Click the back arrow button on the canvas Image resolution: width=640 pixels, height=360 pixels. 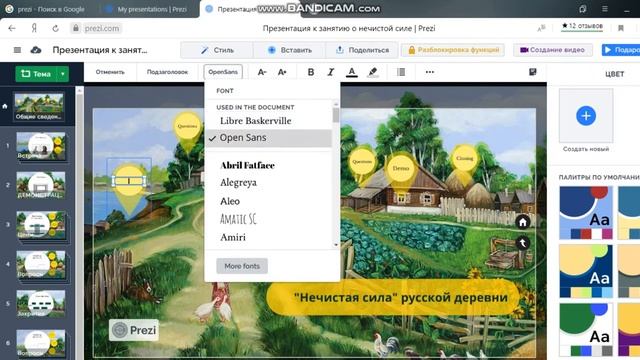click(522, 243)
